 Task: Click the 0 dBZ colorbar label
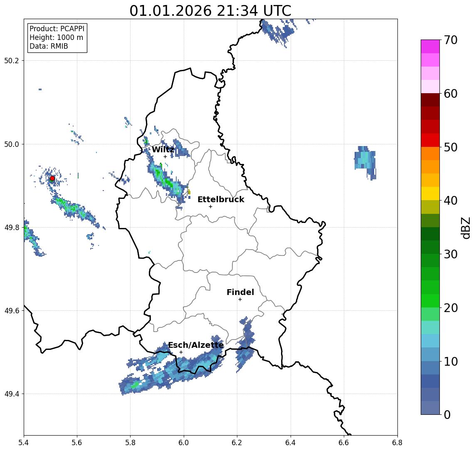447,414
